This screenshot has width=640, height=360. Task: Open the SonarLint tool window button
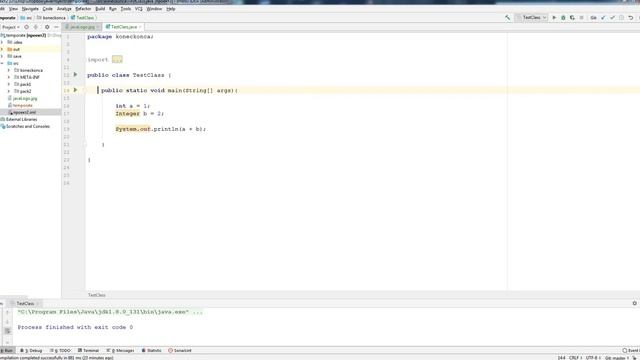click(x=180, y=351)
